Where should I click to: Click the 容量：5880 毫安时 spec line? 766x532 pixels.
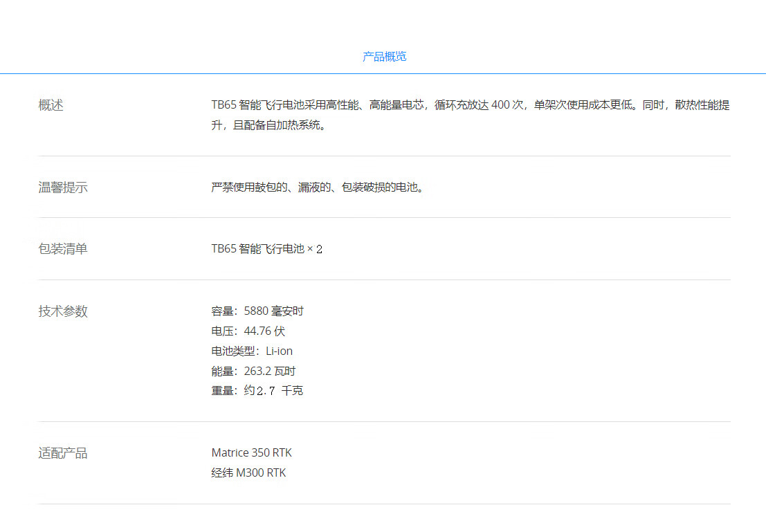257,311
